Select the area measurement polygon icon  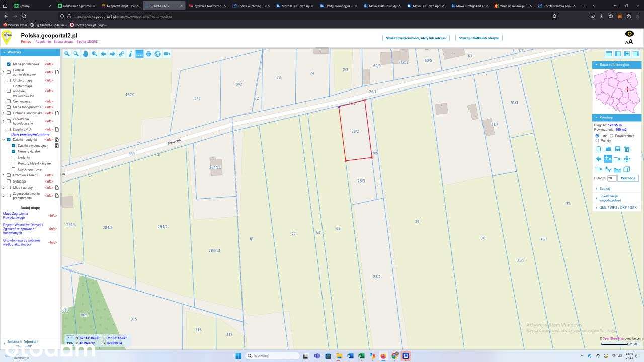618,169
